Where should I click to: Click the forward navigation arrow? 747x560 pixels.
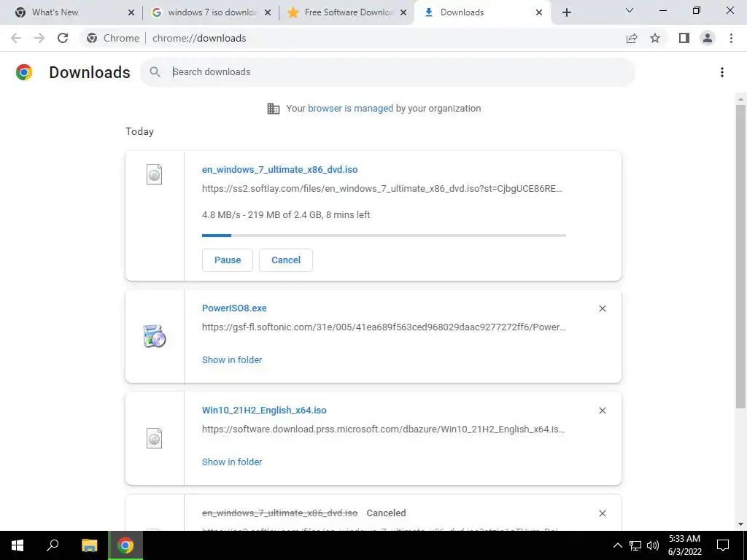[x=39, y=38]
